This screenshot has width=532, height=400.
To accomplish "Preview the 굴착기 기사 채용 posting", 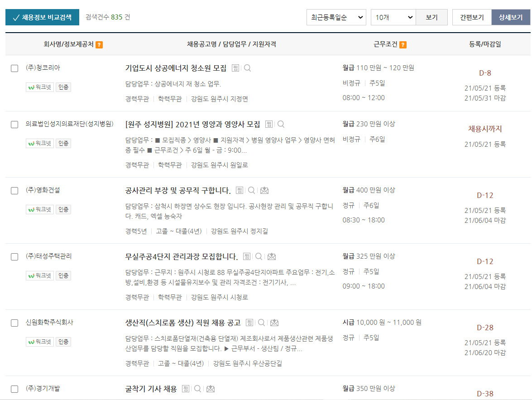I will 197,389.
